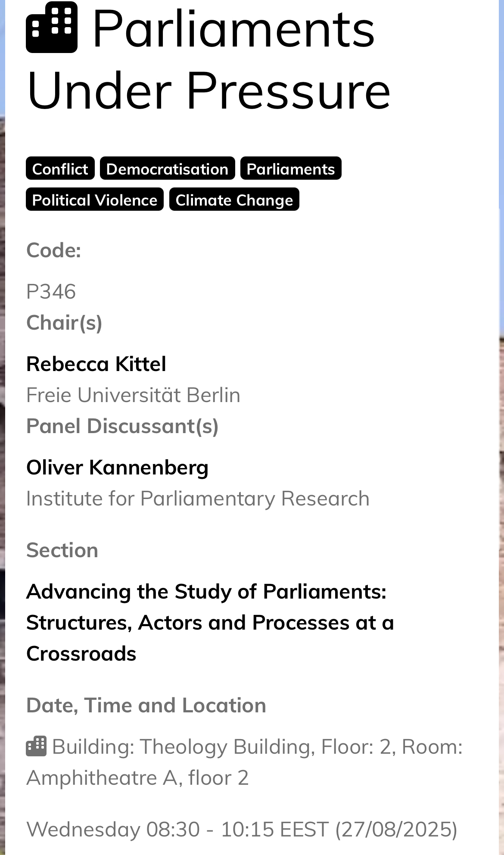This screenshot has width=504, height=855.
Task: Click the Wednesday 08:30 - 10:15 EEST time
Action: pos(242,829)
